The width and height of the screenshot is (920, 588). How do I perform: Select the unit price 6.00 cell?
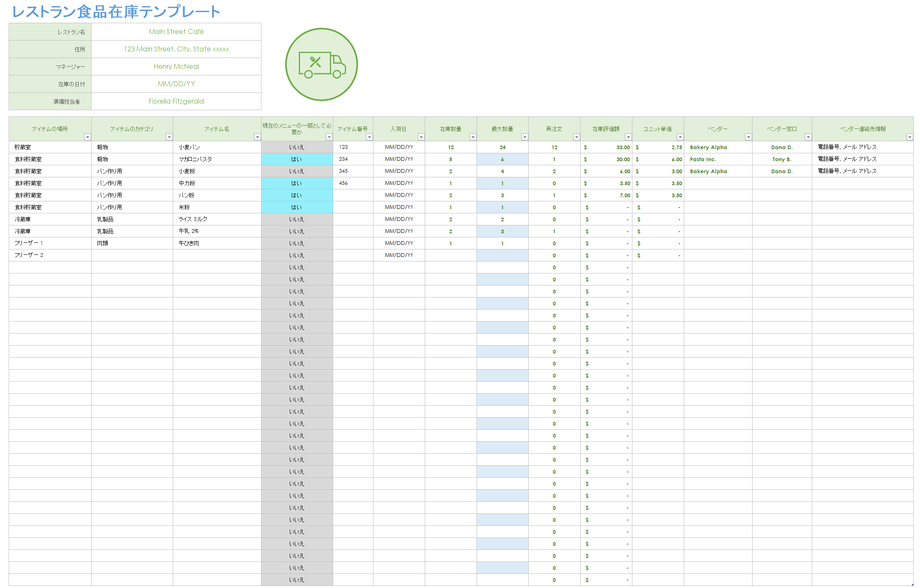click(658, 159)
